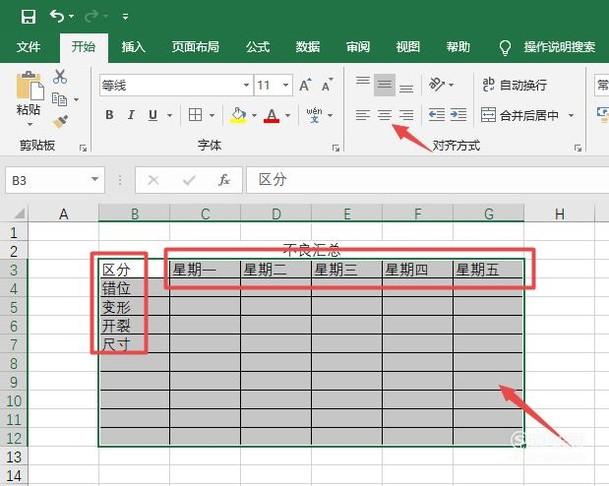The width and height of the screenshot is (609, 486).
Task: Apply red font color with the A icon
Action: [x=271, y=115]
